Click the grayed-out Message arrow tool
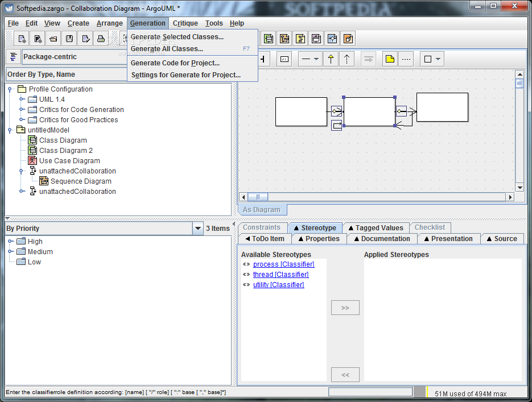Image resolution: width=532 pixels, height=402 pixels. pyautogui.click(x=369, y=59)
